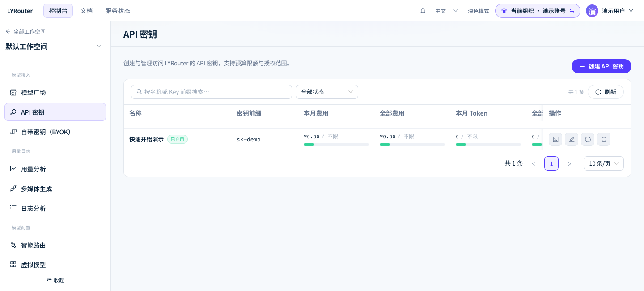644x291 pixels.
Task: Click the LYRouter logo
Action: click(20, 11)
